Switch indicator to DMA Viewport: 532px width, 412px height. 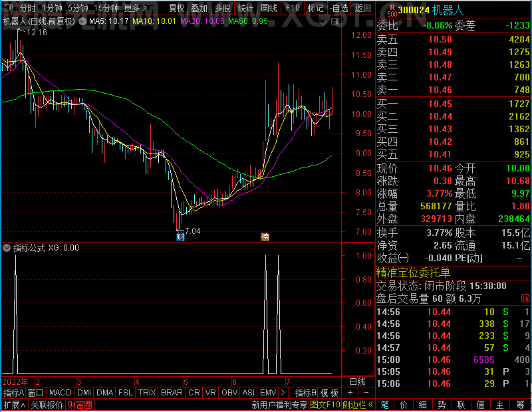(x=104, y=393)
